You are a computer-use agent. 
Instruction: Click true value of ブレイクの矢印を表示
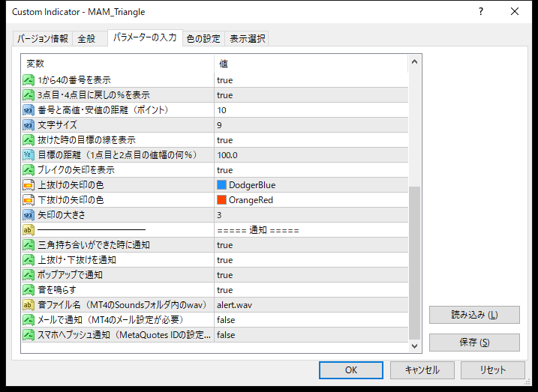[311, 170]
